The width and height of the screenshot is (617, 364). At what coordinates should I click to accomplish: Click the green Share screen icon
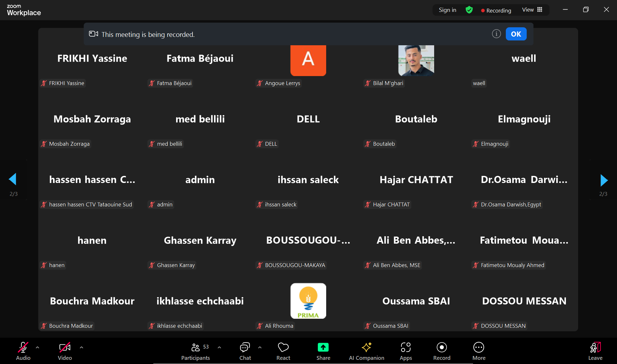(x=323, y=348)
